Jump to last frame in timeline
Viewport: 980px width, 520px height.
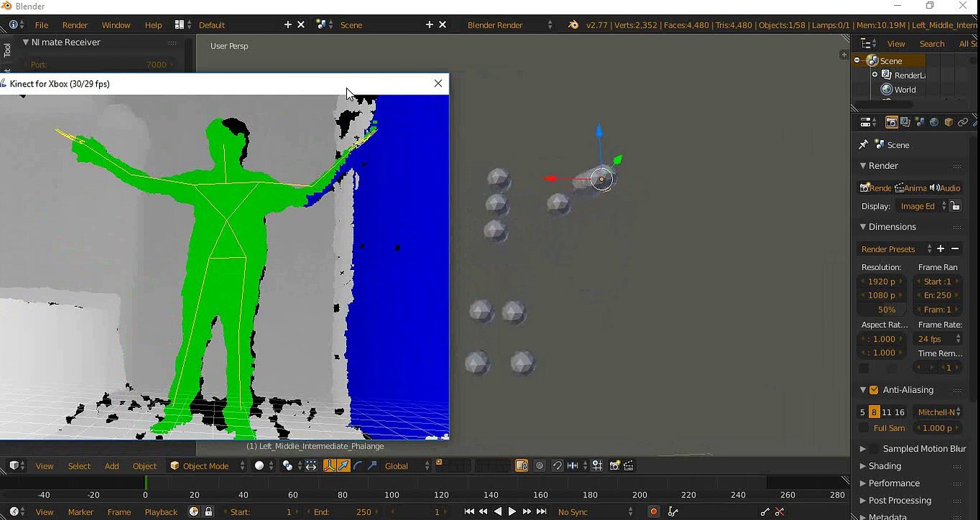[x=541, y=511]
